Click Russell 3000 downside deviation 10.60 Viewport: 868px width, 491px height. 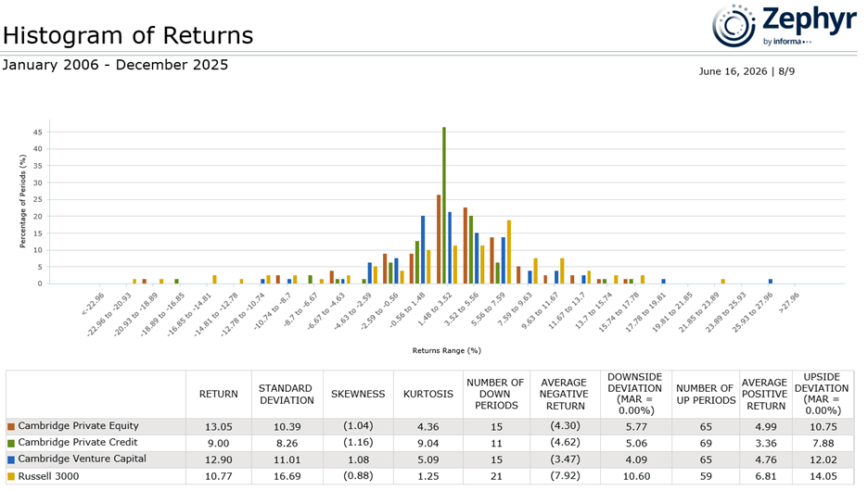tap(636, 476)
